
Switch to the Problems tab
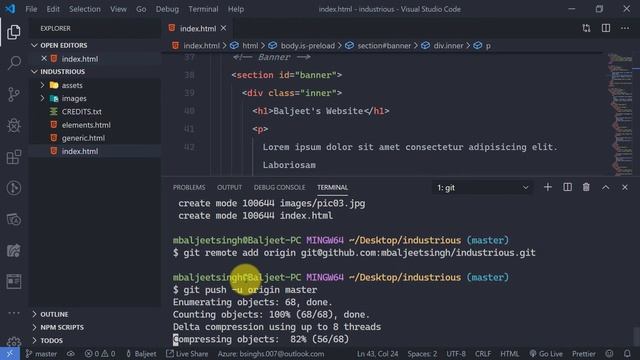coord(189,187)
